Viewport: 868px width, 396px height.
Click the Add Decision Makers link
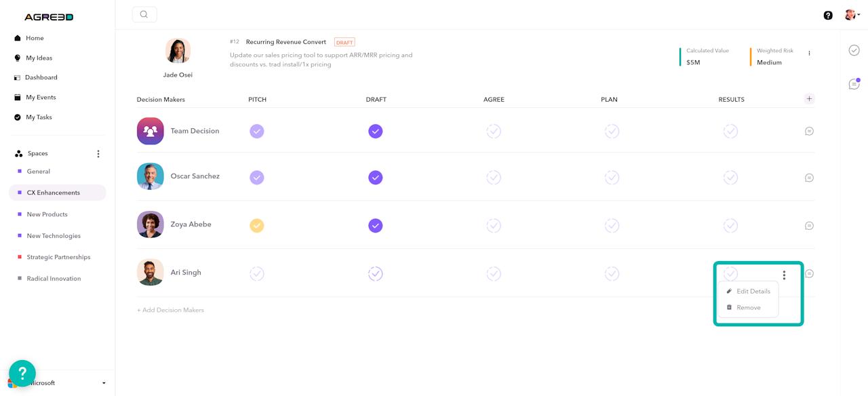(x=170, y=310)
